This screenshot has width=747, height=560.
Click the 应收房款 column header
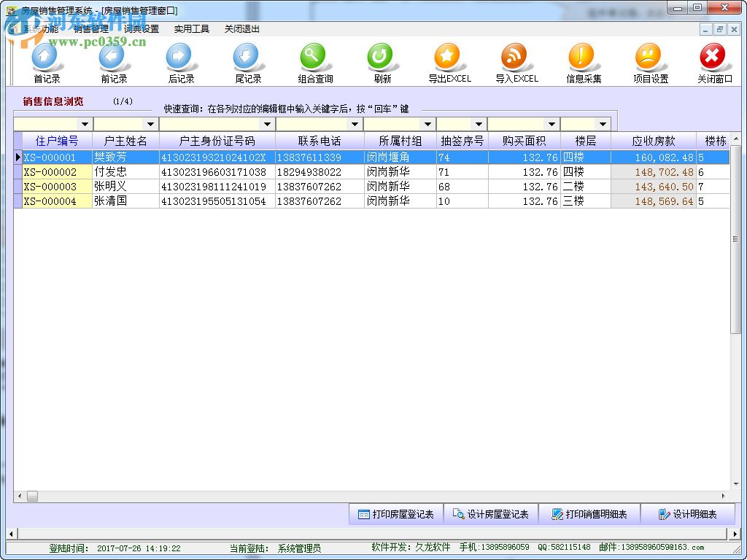(654, 141)
